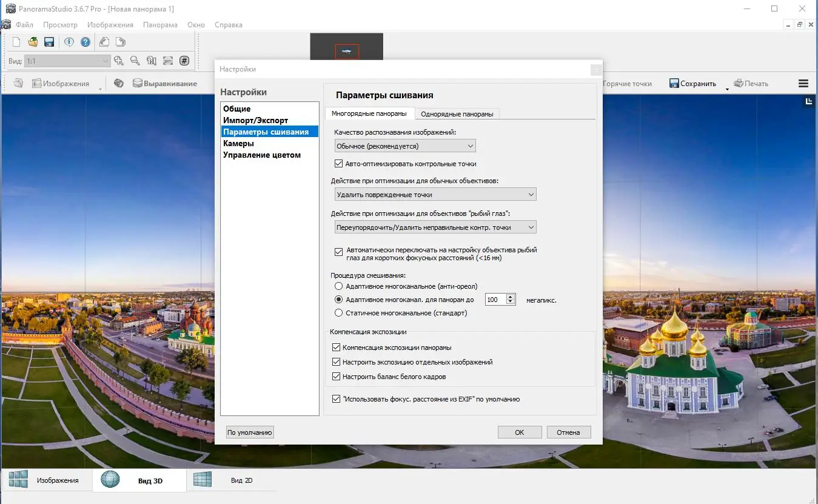
Task: Confirm settings with the OK button
Action: [x=520, y=432]
